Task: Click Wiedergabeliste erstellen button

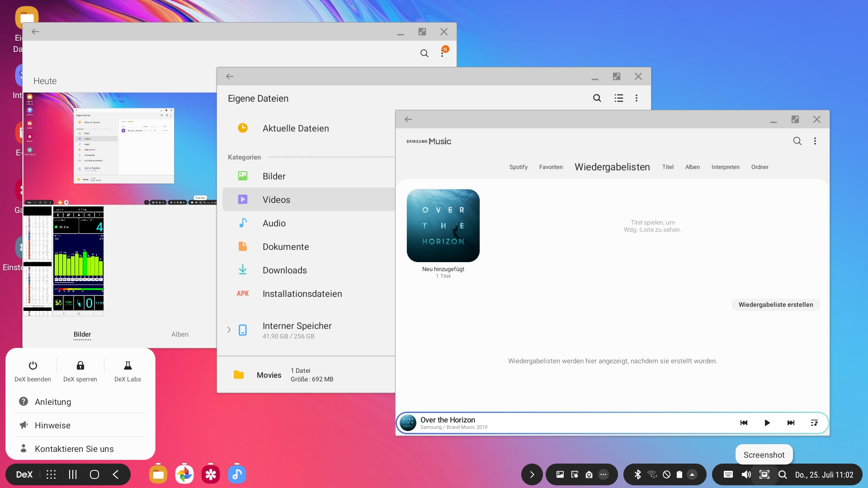Action: pos(775,305)
